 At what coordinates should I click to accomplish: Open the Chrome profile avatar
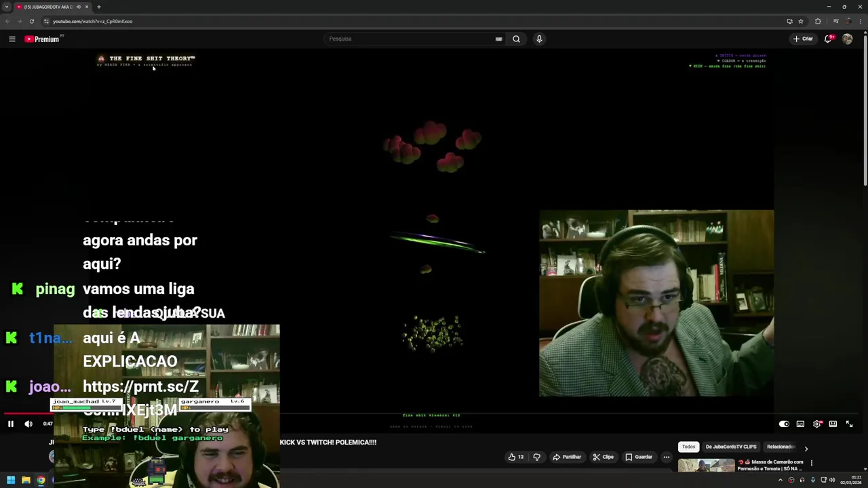click(850, 21)
